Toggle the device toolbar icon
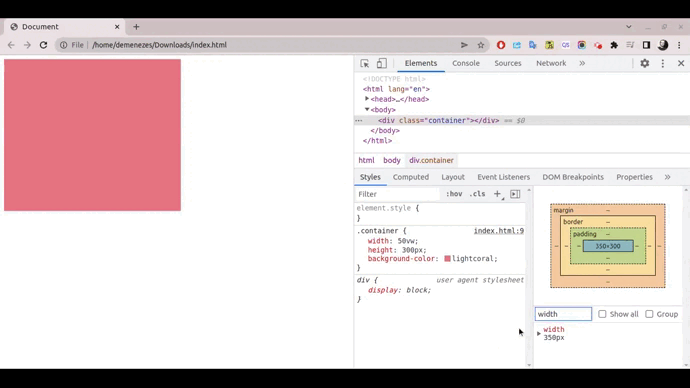The height and width of the screenshot is (388, 690). [x=382, y=63]
